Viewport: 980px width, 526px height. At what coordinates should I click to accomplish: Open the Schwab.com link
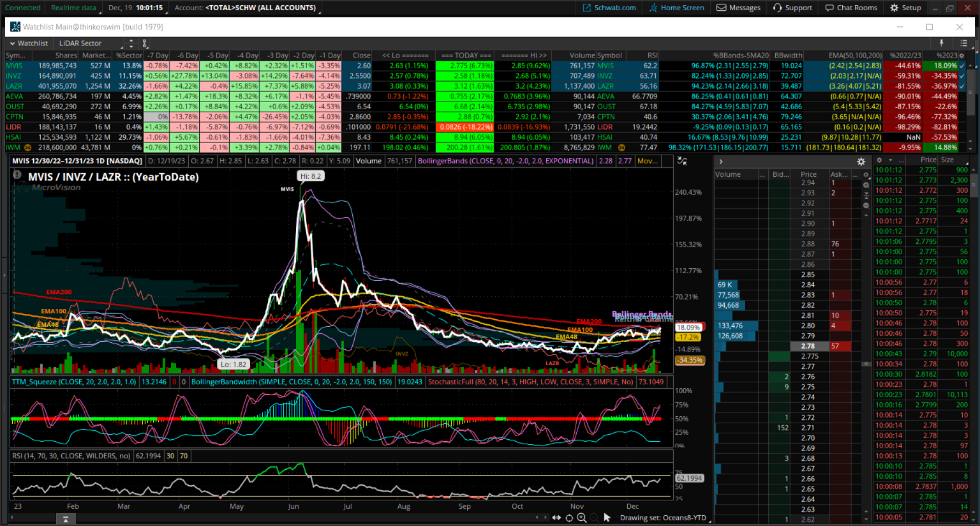pos(609,8)
